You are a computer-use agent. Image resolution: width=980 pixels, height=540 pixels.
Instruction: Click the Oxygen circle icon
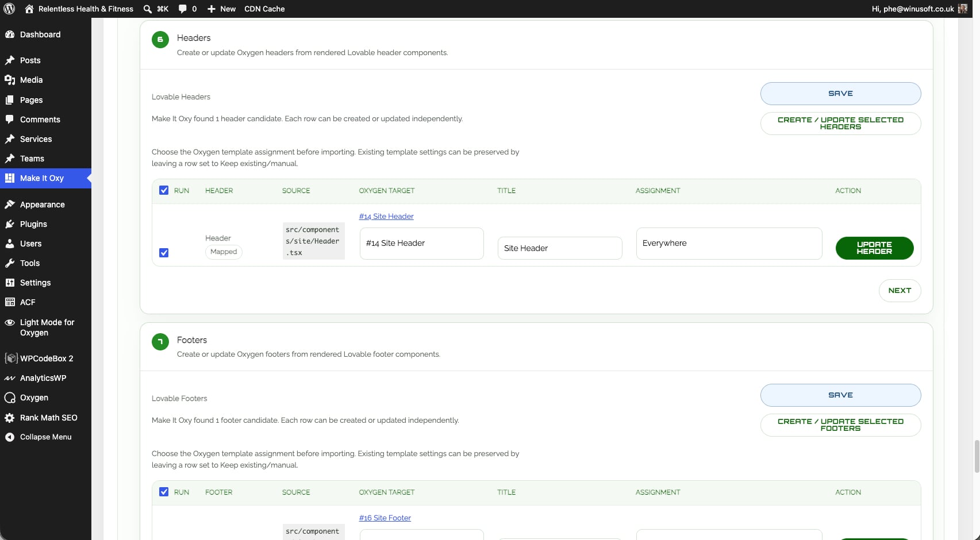click(10, 398)
